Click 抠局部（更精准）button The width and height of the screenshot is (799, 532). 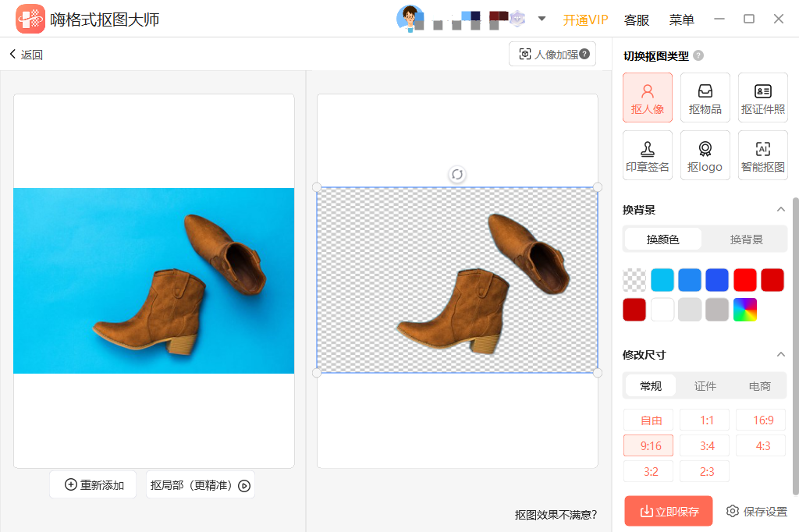point(201,484)
